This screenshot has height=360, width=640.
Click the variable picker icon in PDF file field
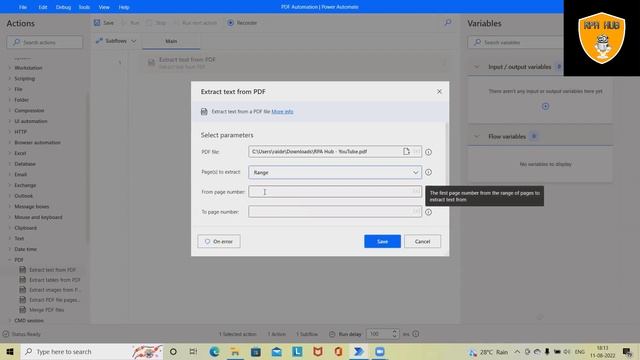(416, 151)
